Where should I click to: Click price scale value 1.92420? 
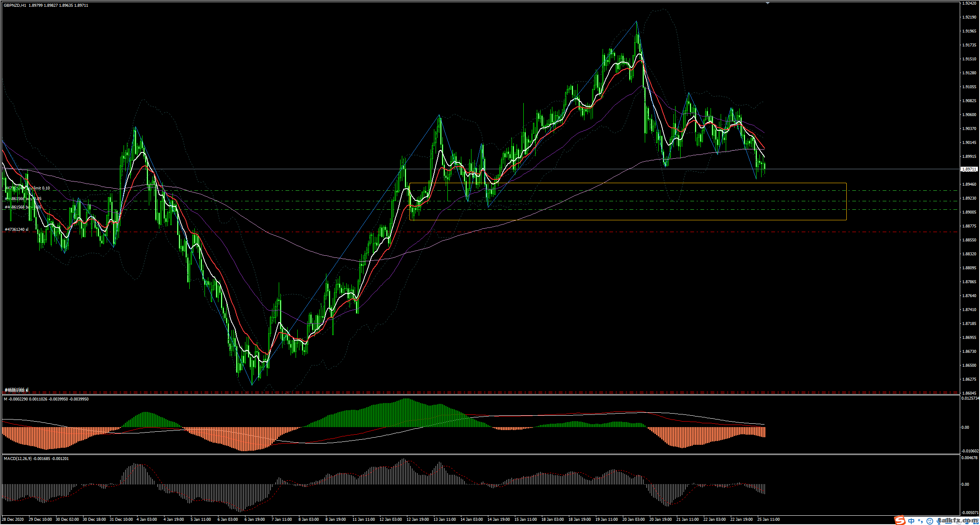(969, 3)
